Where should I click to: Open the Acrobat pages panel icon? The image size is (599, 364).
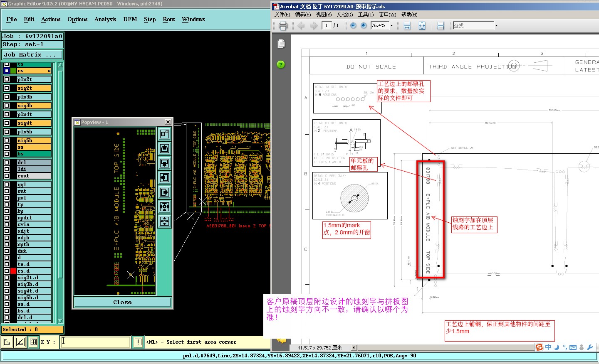tap(281, 44)
